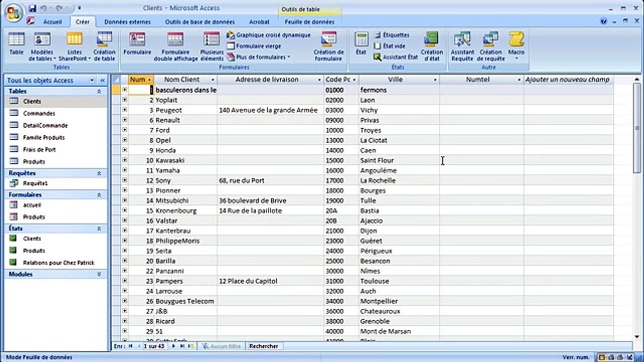Open Famille Produits table
This screenshot has width=644, height=362.
tap(44, 138)
